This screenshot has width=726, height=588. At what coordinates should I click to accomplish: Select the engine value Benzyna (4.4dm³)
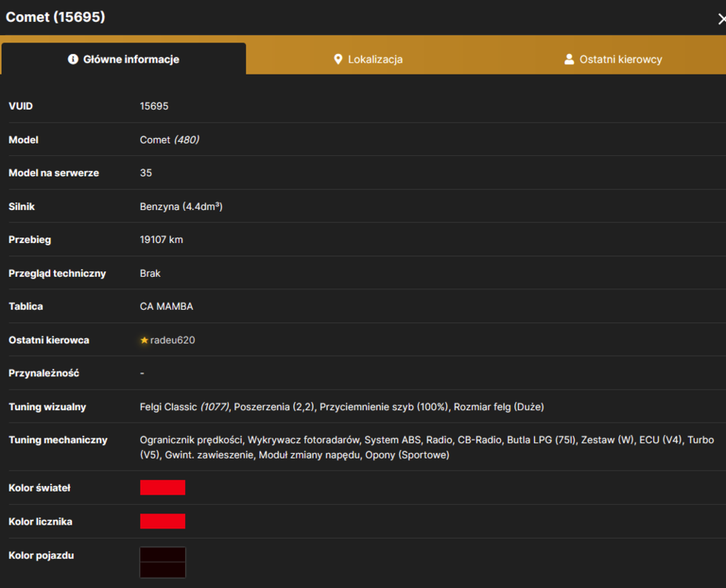click(x=181, y=206)
